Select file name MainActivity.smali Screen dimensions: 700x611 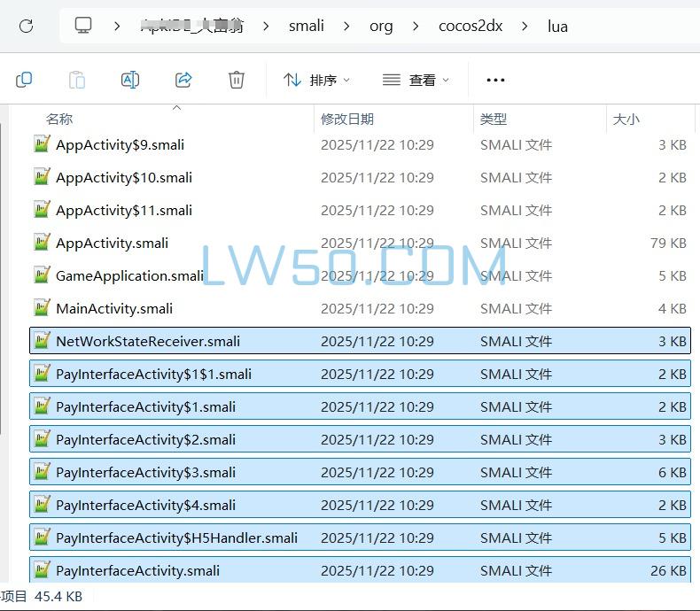pyautogui.click(x=114, y=309)
